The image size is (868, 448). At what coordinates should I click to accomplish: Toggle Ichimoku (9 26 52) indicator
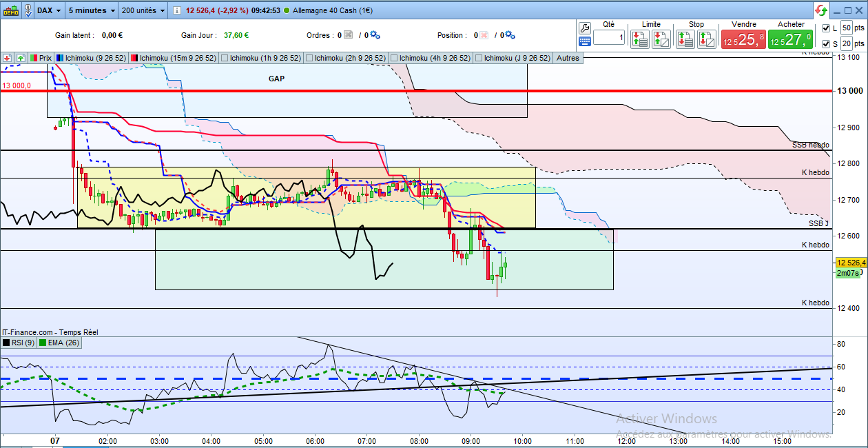[91, 58]
